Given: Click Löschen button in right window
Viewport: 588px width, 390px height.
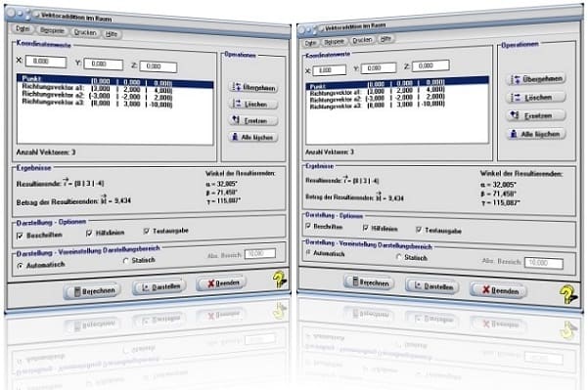Looking at the screenshot, I should 536,98.
